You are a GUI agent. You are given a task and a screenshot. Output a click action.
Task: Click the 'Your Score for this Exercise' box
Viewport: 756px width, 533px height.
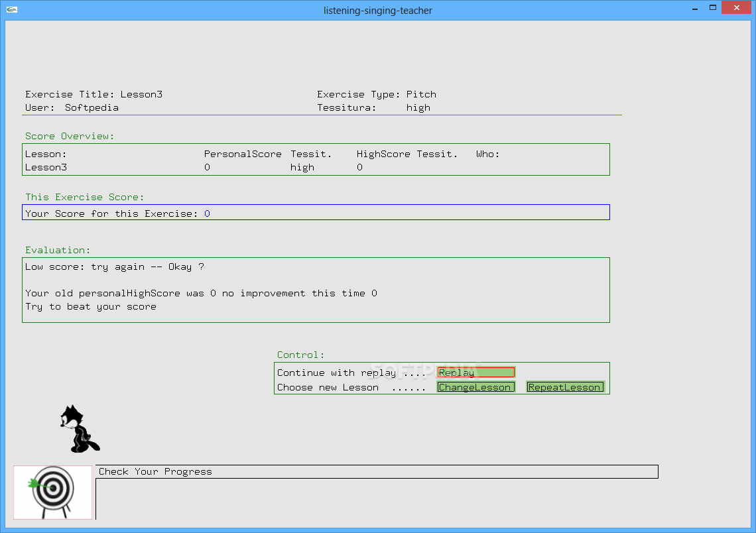[x=316, y=213]
